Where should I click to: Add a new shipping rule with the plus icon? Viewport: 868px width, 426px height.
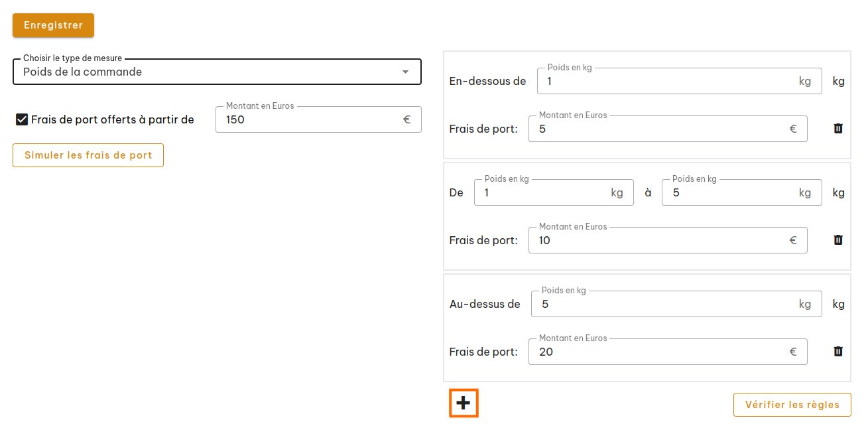tap(464, 403)
